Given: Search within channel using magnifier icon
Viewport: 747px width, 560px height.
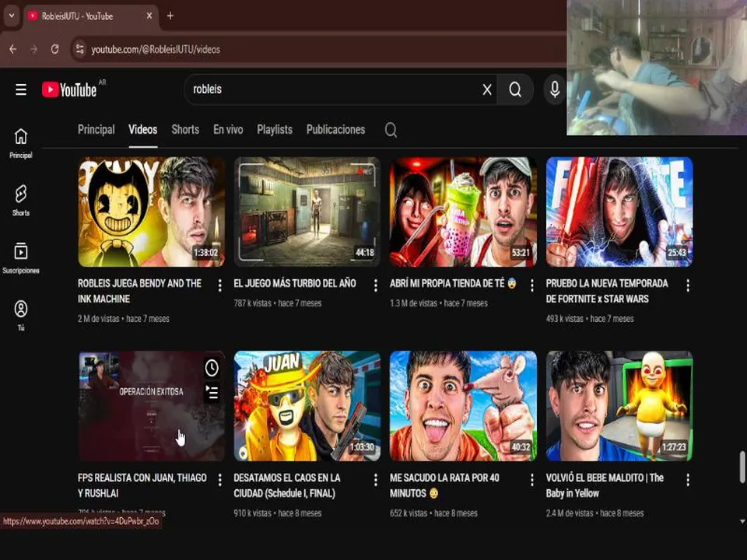Looking at the screenshot, I should [391, 130].
